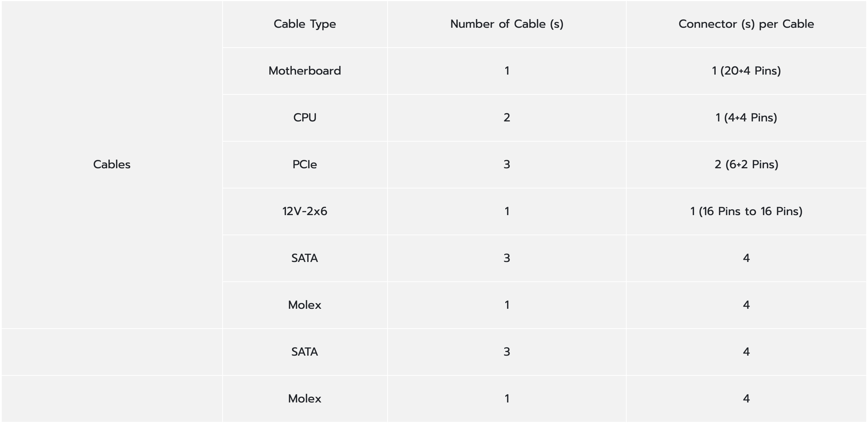Click the cable count for PCIe

507,165
